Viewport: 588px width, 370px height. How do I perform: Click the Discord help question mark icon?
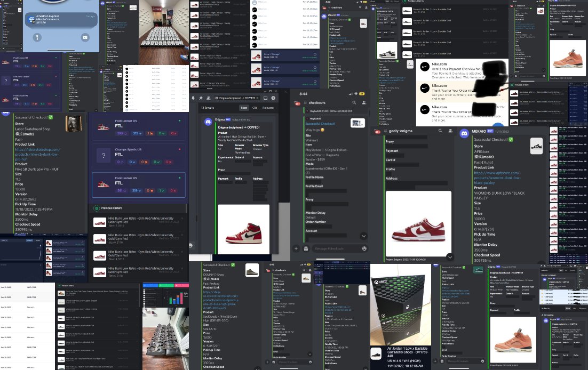click(x=273, y=98)
